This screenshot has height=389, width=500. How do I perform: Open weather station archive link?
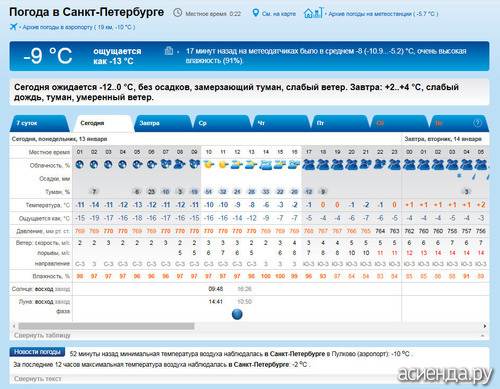point(383,14)
